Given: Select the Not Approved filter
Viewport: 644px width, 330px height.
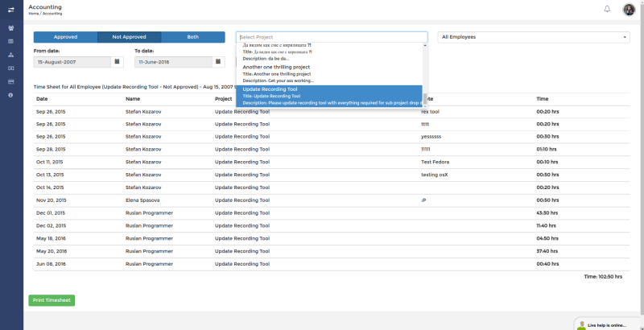Looking at the screenshot, I should 130,37.
